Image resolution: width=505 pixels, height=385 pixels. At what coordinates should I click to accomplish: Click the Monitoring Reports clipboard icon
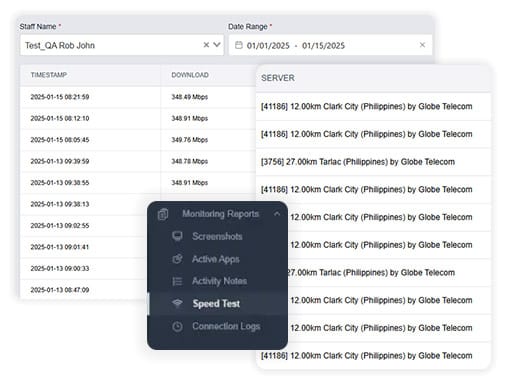(163, 214)
